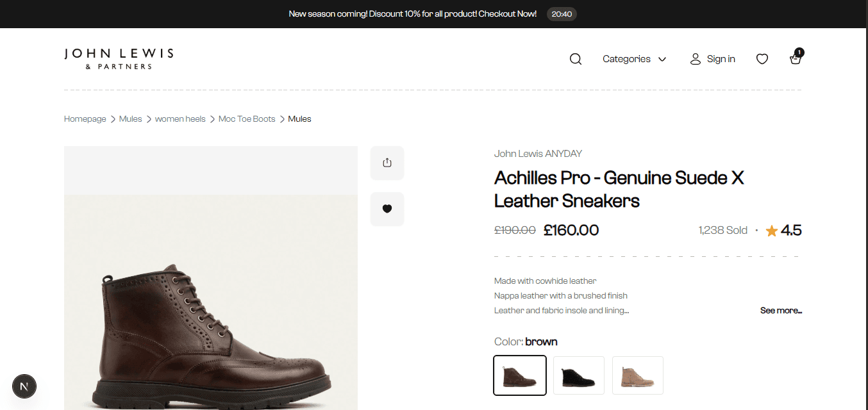Screen dimensions: 868x410
Task: Expand the Categories dropdown
Action: tap(635, 59)
